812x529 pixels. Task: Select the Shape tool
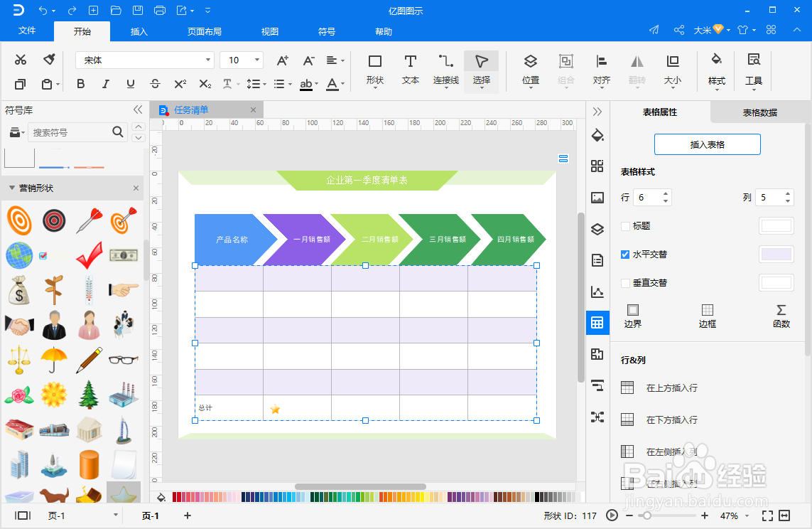pyautogui.click(x=375, y=70)
